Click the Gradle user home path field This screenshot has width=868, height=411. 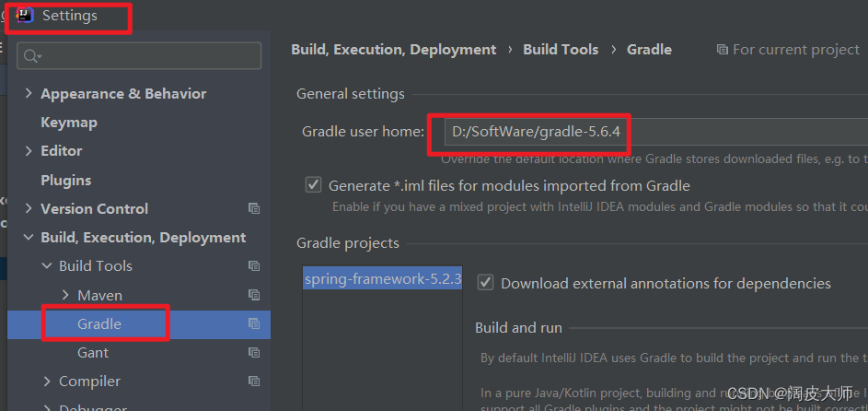656,133
